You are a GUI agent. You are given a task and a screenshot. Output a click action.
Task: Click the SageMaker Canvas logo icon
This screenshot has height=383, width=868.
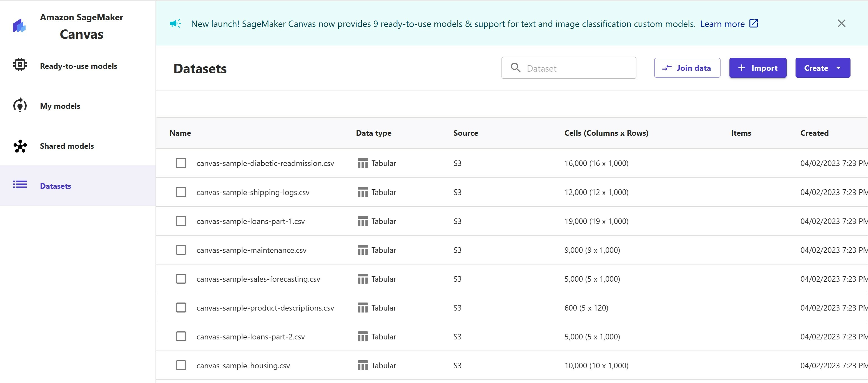click(x=19, y=26)
